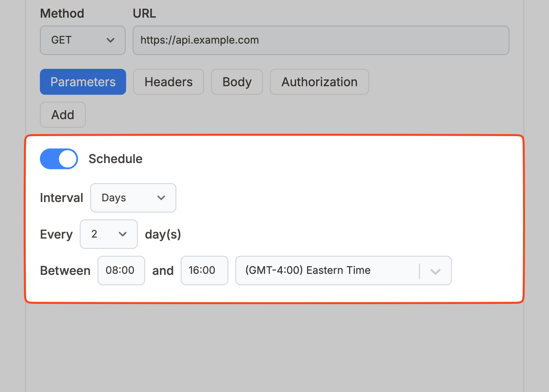Open the Authorization tab

coord(319,82)
